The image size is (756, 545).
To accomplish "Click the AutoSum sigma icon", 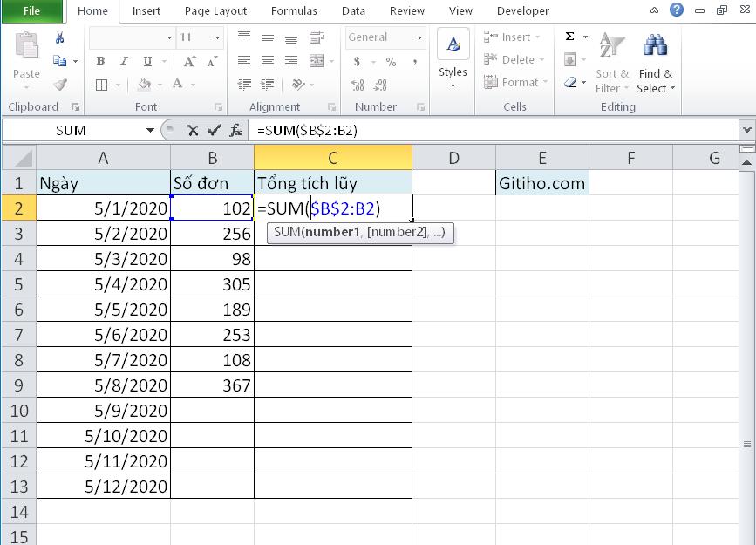I will point(569,37).
